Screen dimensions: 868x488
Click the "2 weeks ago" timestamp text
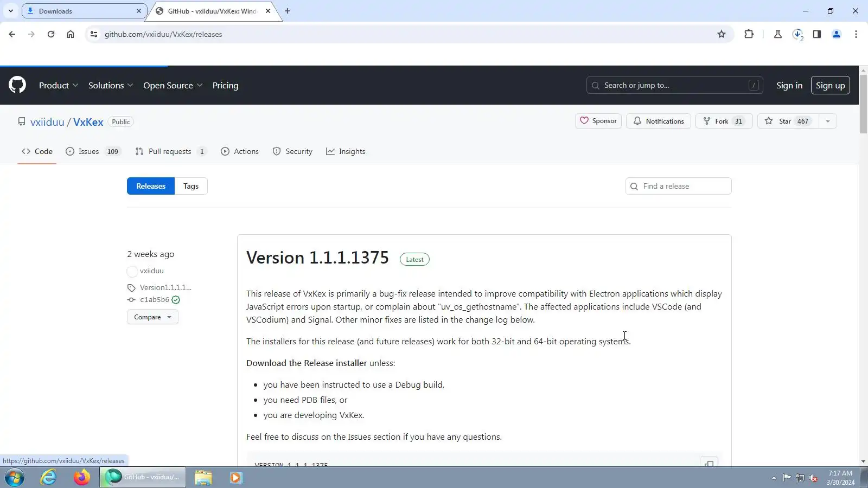click(151, 254)
